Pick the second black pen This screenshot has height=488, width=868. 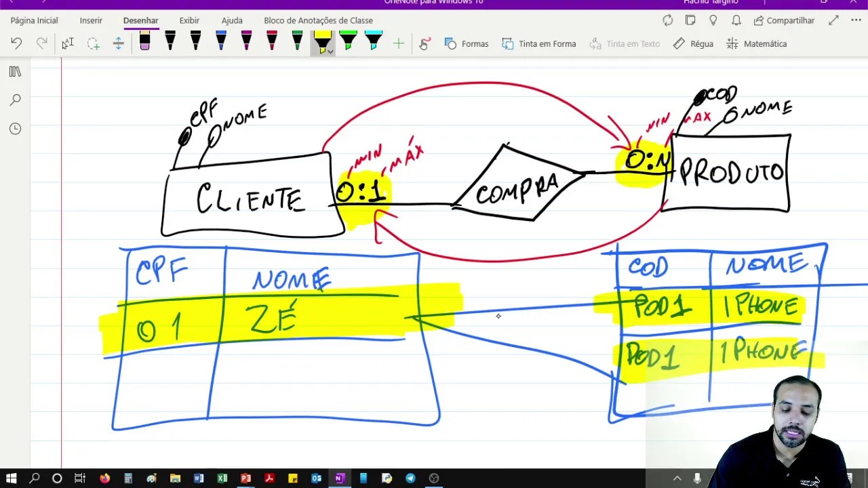click(195, 42)
